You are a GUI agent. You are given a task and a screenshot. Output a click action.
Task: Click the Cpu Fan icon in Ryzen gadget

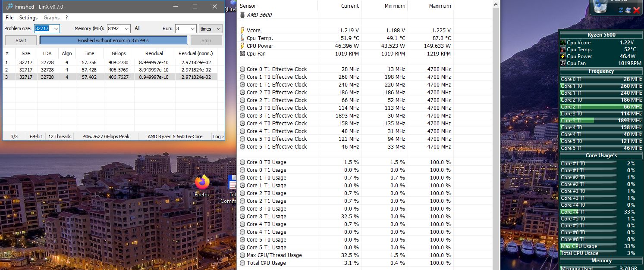(x=563, y=63)
